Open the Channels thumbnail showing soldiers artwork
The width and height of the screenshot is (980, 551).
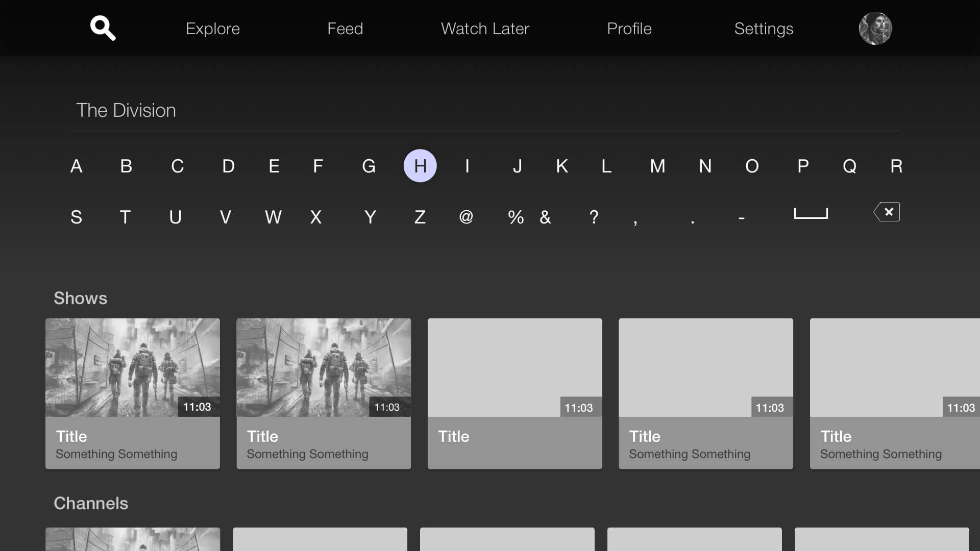click(133, 539)
